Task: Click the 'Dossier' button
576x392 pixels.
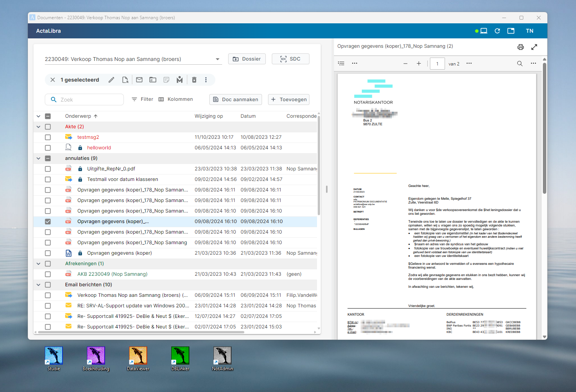Action: (247, 59)
